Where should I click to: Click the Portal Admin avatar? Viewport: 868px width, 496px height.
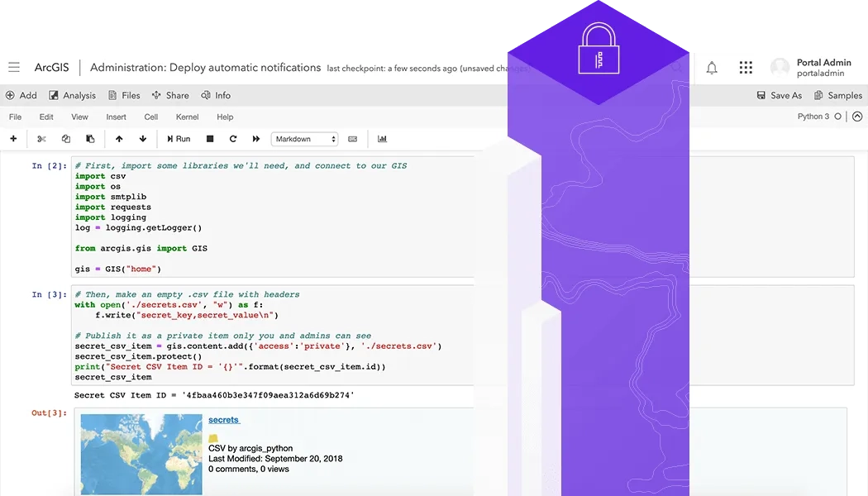(x=780, y=68)
